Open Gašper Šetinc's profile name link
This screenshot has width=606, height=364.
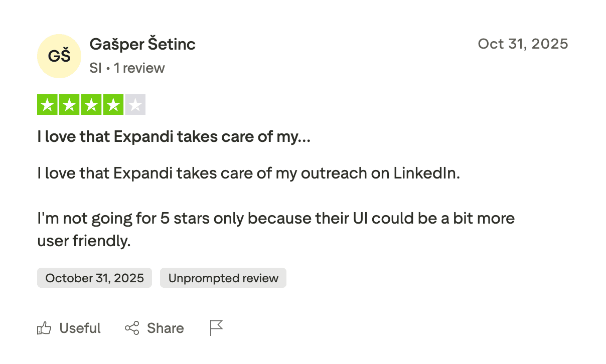click(x=142, y=44)
